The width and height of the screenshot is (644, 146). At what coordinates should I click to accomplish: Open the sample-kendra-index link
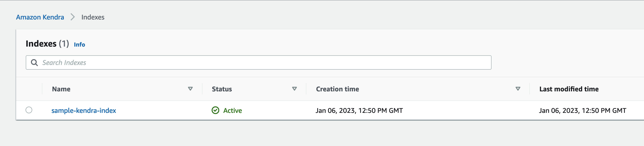coord(84,110)
